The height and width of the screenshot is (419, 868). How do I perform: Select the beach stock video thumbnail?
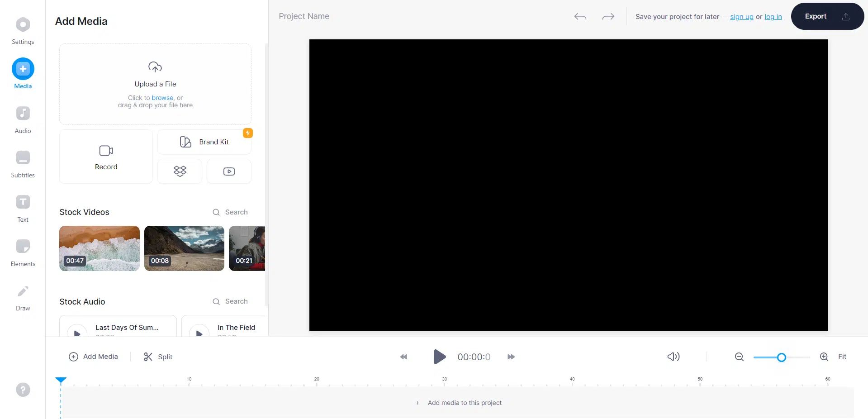tap(99, 248)
